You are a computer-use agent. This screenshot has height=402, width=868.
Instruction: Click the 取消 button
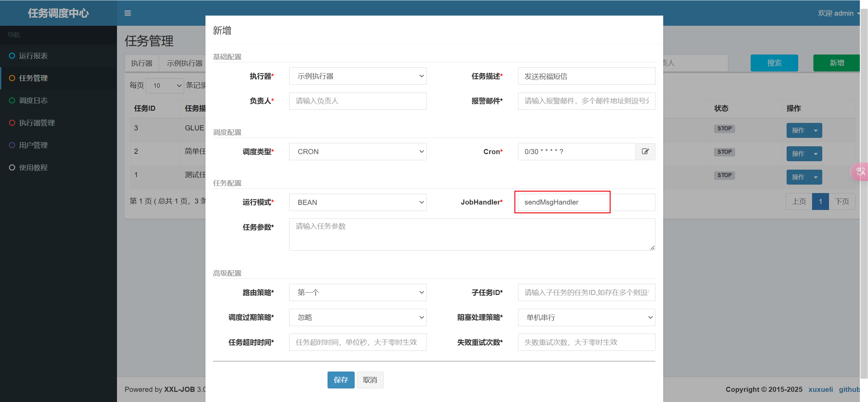(370, 380)
